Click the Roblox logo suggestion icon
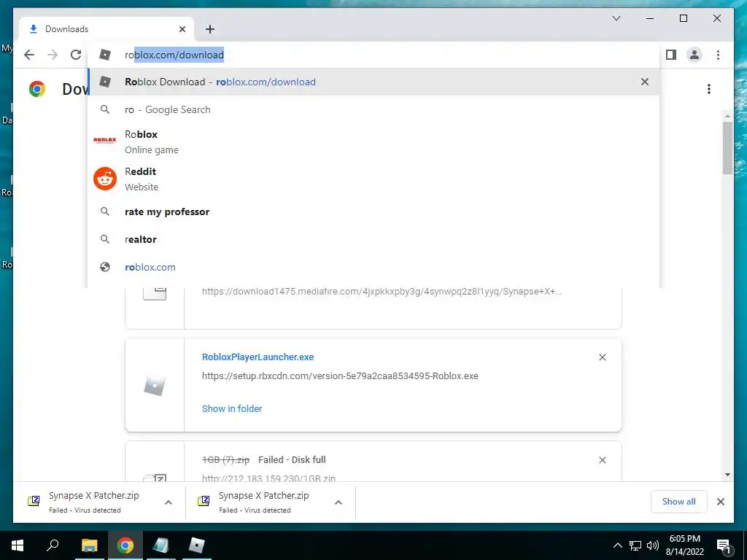Image resolution: width=747 pixels, height=560 pixels. [105, 141]
